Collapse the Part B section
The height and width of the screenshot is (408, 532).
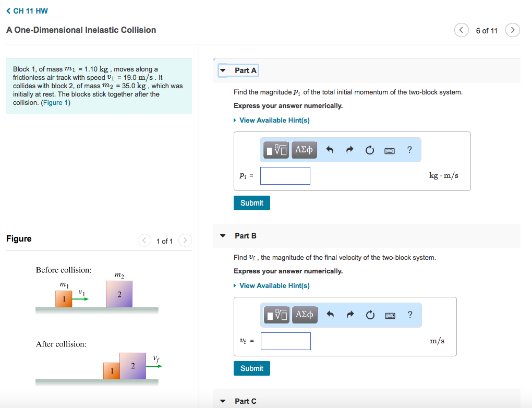pos(223,236)
